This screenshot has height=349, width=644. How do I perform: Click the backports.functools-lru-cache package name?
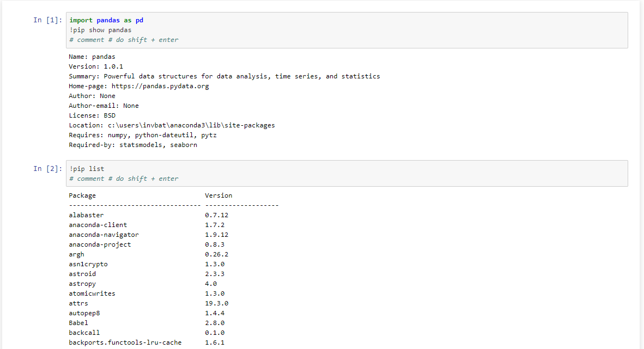coord(125,342)
